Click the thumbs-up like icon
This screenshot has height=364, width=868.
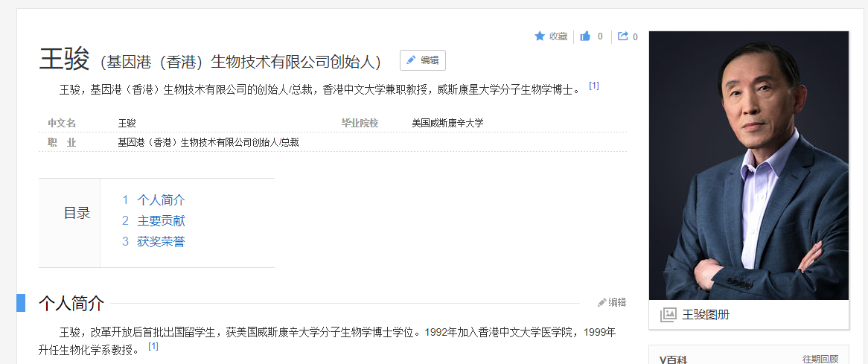585,36
